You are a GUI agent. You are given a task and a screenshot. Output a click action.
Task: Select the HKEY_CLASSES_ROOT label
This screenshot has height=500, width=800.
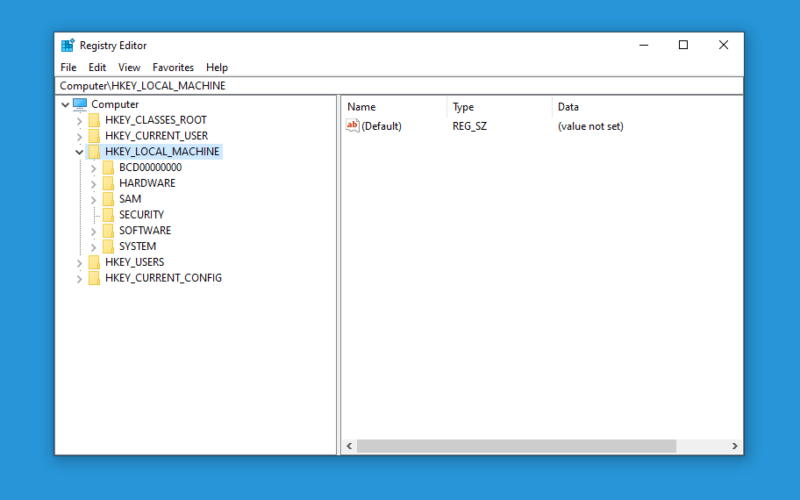click(x=156, y=120)
